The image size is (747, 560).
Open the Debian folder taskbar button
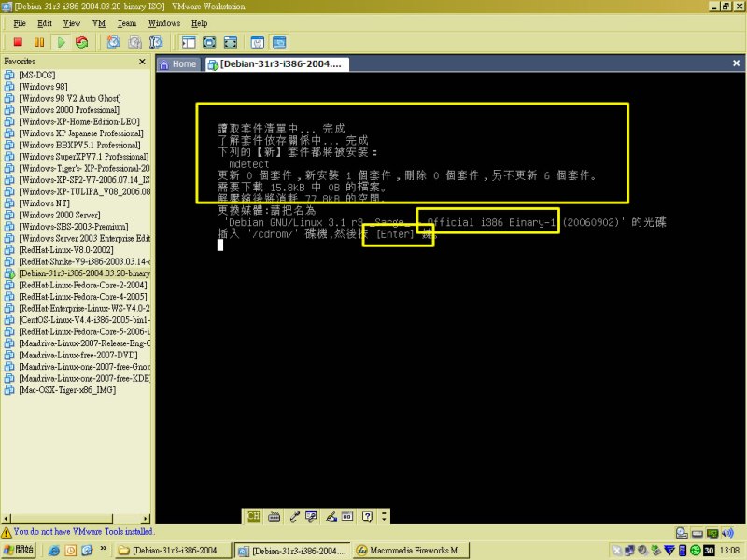click(x=174, y=551)
